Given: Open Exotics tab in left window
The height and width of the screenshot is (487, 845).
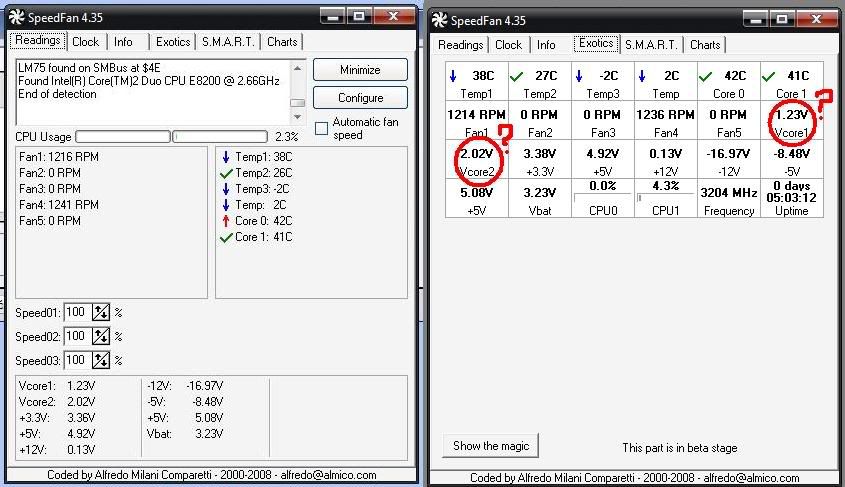Looking at the screenshot, I should [173, 42].
